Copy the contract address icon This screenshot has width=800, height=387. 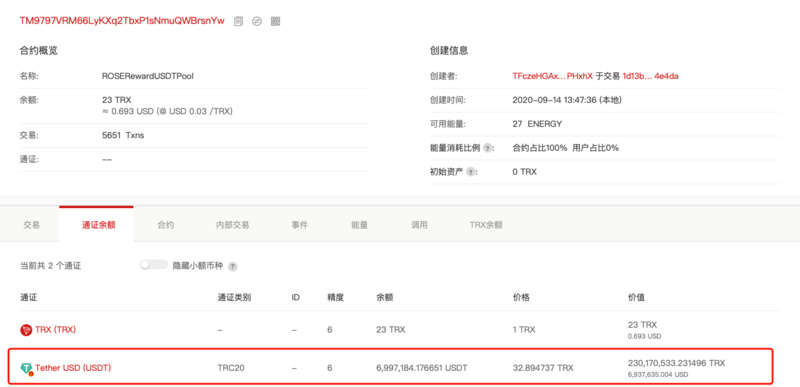point(238,21)
